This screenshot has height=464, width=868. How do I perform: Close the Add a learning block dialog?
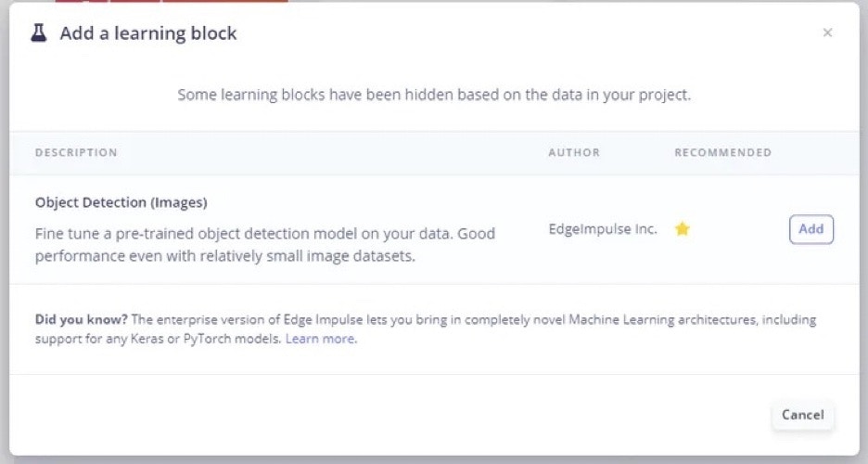click(x=827, y=33)
